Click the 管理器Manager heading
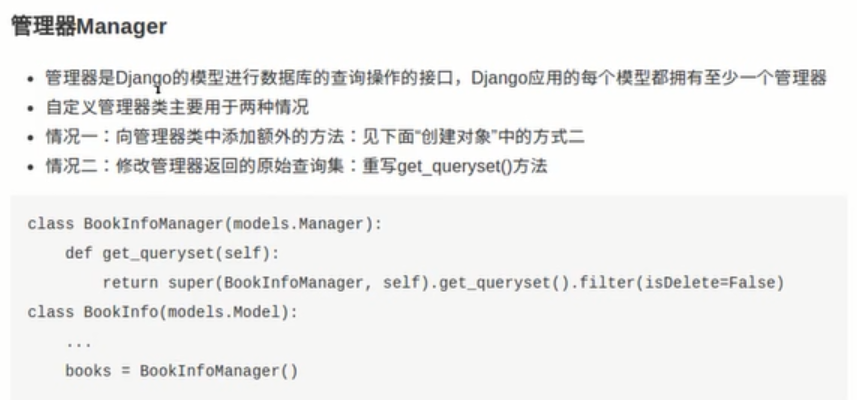857x400 pixels. pyautogui.click(x=88, y=27)
